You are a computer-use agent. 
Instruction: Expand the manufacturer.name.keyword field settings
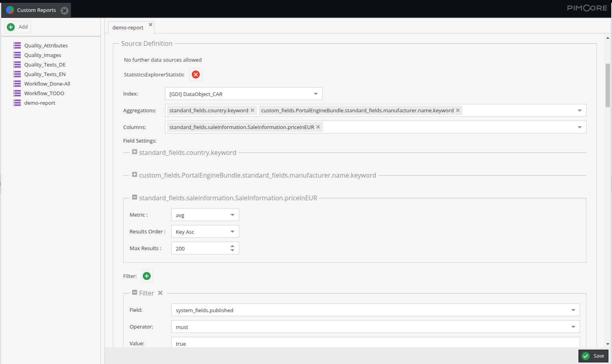point(134,175)
